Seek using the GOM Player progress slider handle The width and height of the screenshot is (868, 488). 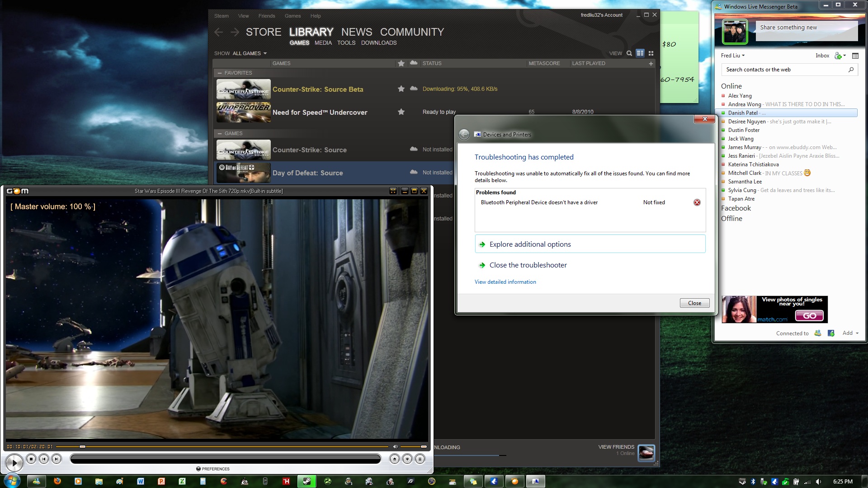click(82, 446)
